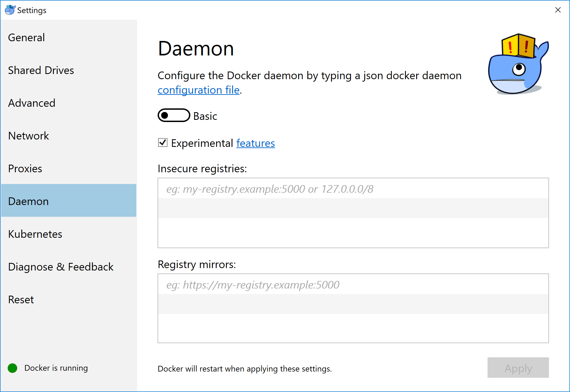This screenshot has width=570, height=392.
Task: Go to the Reset settings section
Action: [21, 299]
